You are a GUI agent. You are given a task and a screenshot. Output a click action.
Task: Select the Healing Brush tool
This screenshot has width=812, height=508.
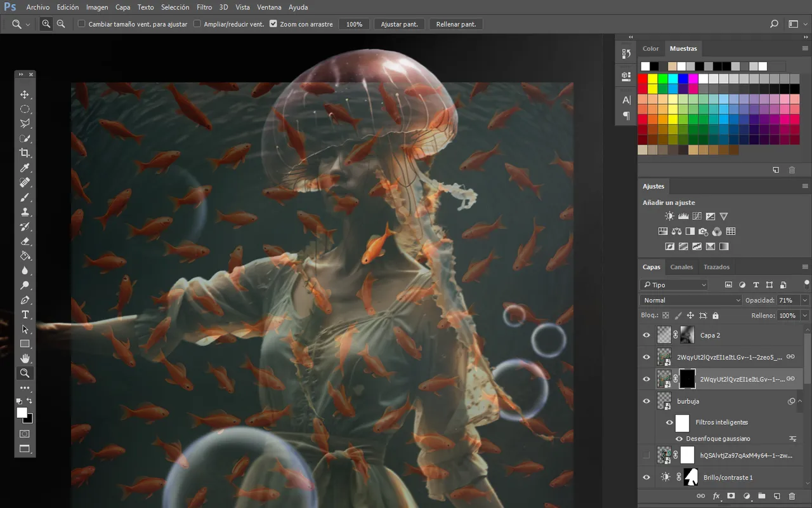point(25,182)
